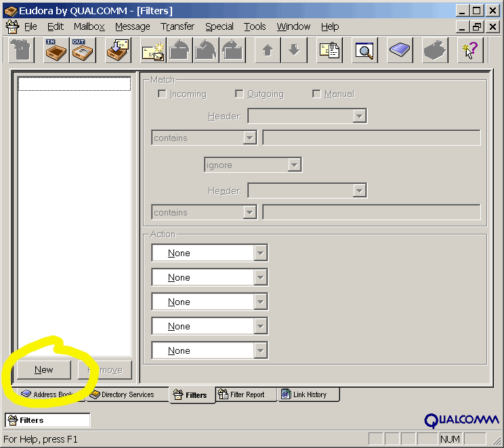The image size is (504, 448).
Task: Open the File menu
Action: click(30, 26)
